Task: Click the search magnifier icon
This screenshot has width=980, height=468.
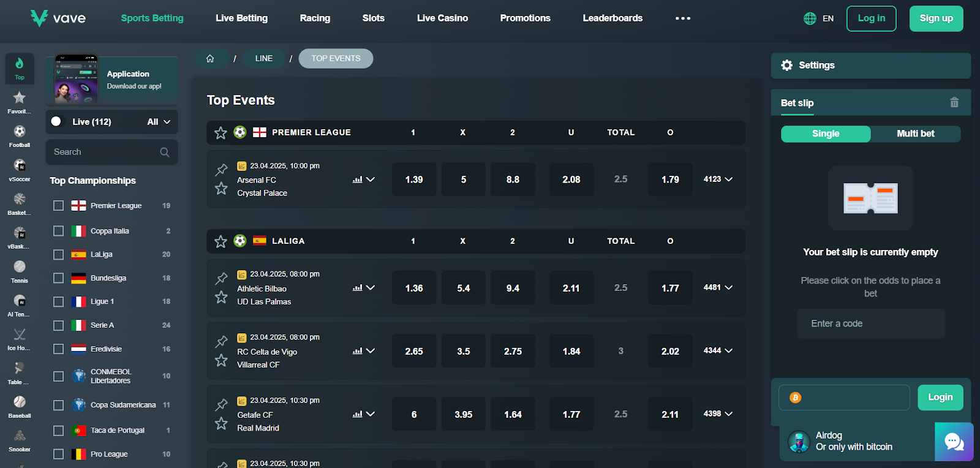Action: coord(165,152)
